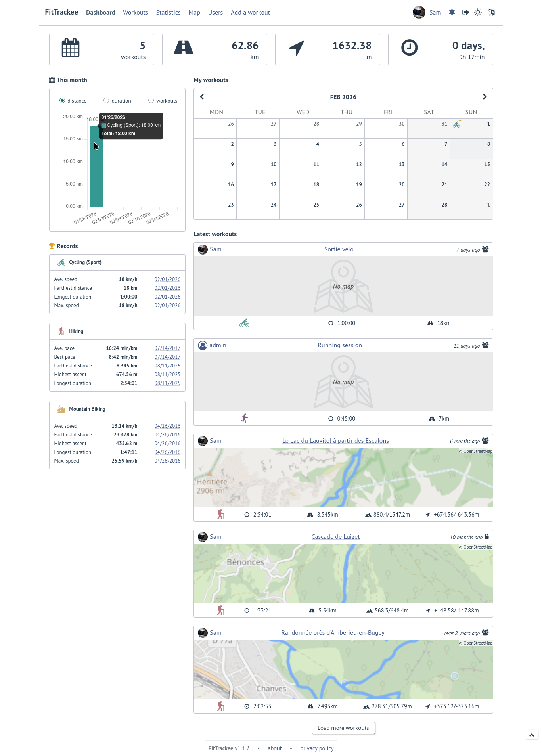Viewport: 542px width, 756px height.
Task: Click the hiking icon in Records panel
Action: click(61, 331)
